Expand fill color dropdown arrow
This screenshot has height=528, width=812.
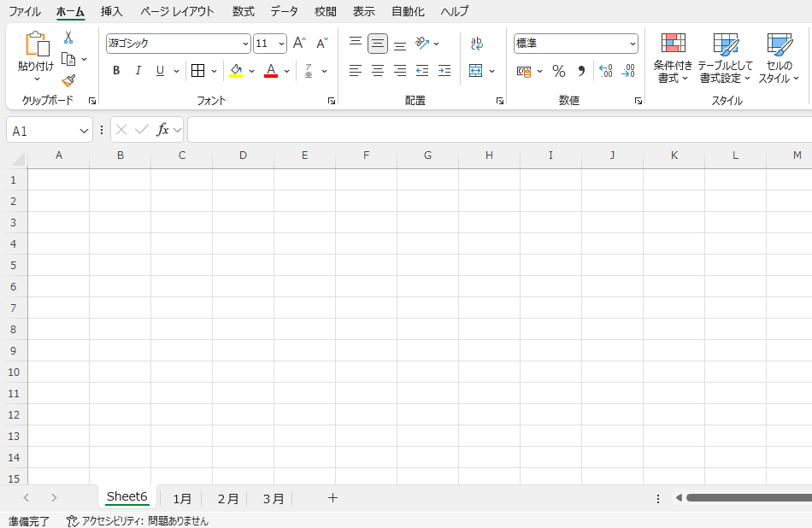pos(251,72)
